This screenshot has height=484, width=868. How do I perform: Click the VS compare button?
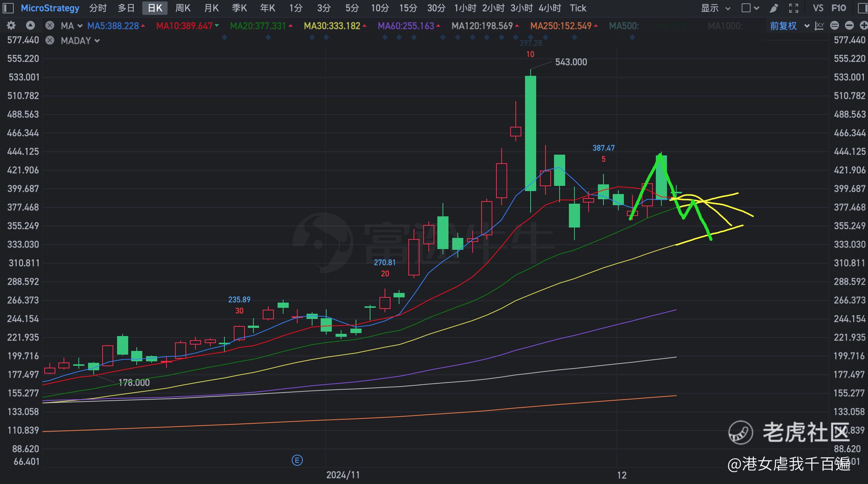click(818, 8)
